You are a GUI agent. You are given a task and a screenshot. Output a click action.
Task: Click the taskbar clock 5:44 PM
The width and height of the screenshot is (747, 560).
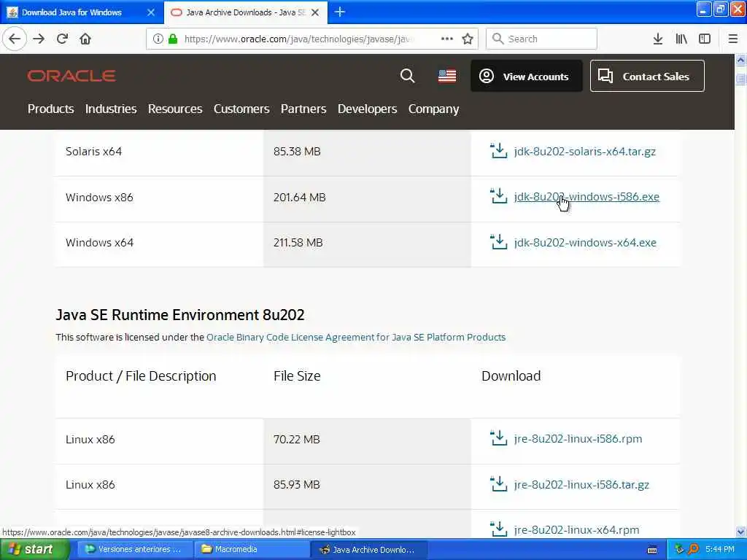(720, 550)
